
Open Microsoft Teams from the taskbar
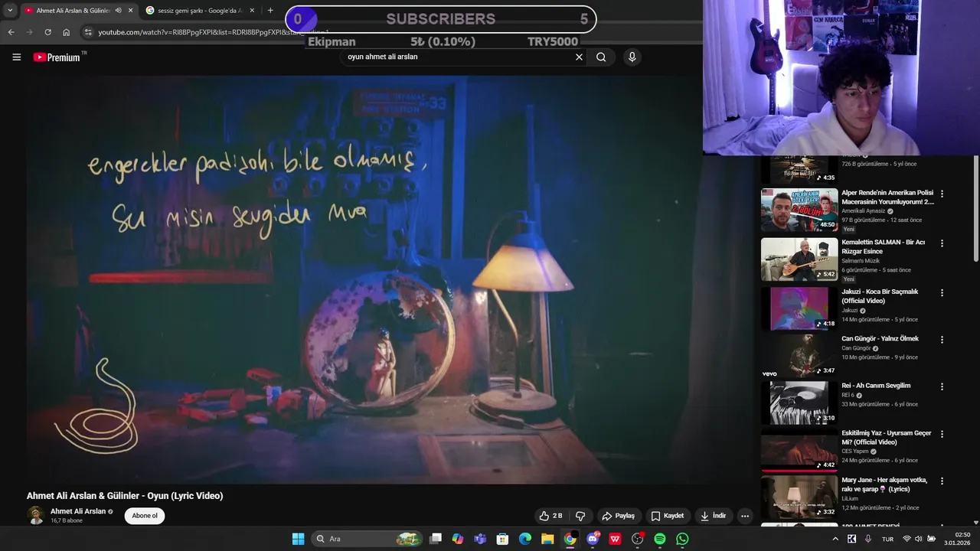(x=480, y=539)
